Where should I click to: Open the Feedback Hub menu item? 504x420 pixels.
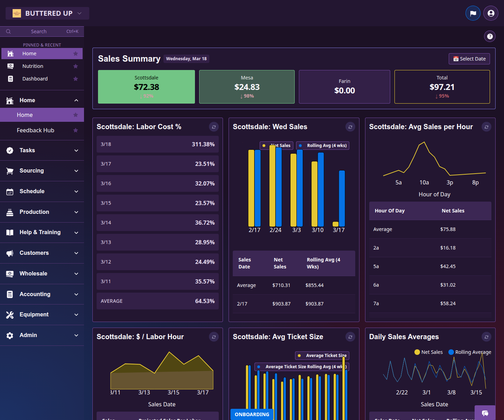[x=35, y=130]
